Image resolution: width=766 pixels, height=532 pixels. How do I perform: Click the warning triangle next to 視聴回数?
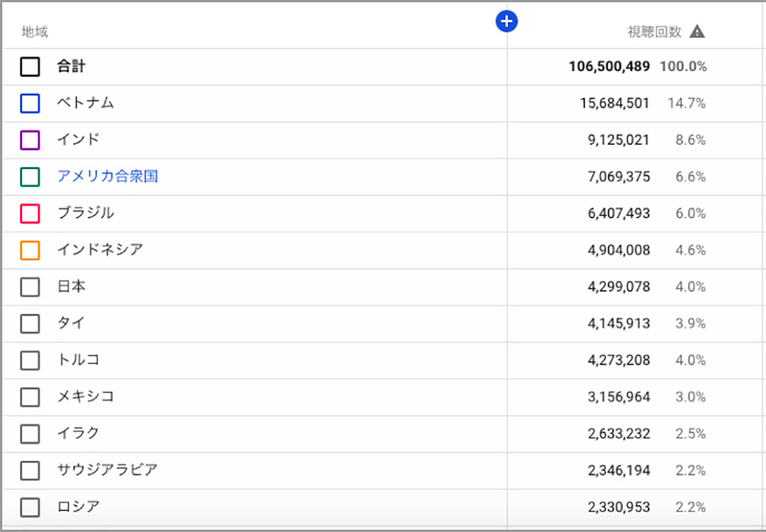click(696, 31)
